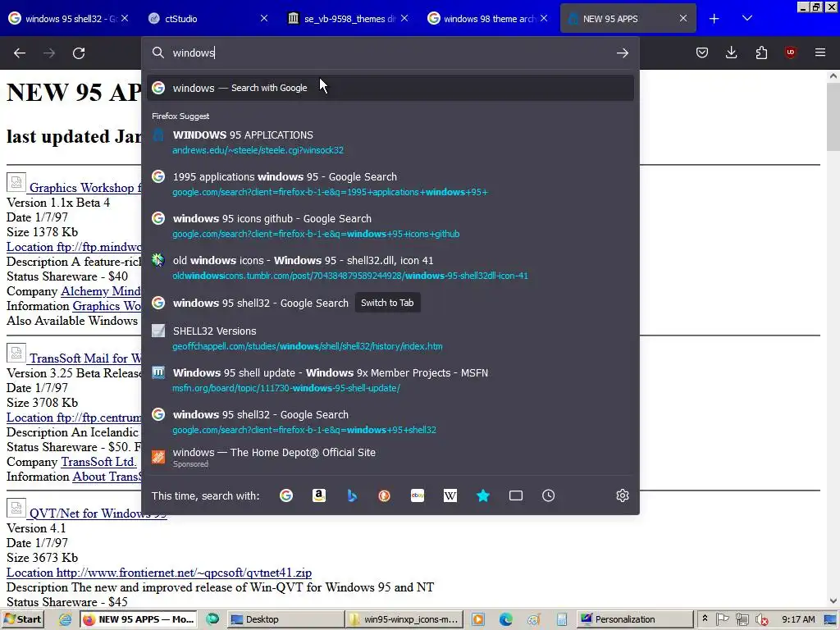The height and width of the screenshot is (630, 840).
Task: Click the Switch to Tab button
Action: tap(387, 303)
